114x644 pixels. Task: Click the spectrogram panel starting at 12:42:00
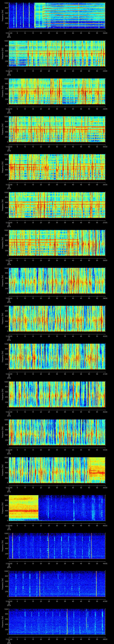pos(57,432)
